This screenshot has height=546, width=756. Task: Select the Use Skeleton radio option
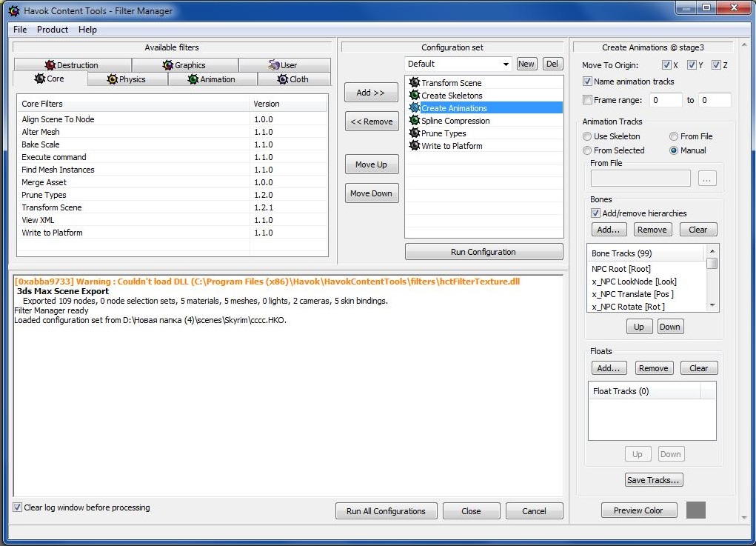(587, 136)
